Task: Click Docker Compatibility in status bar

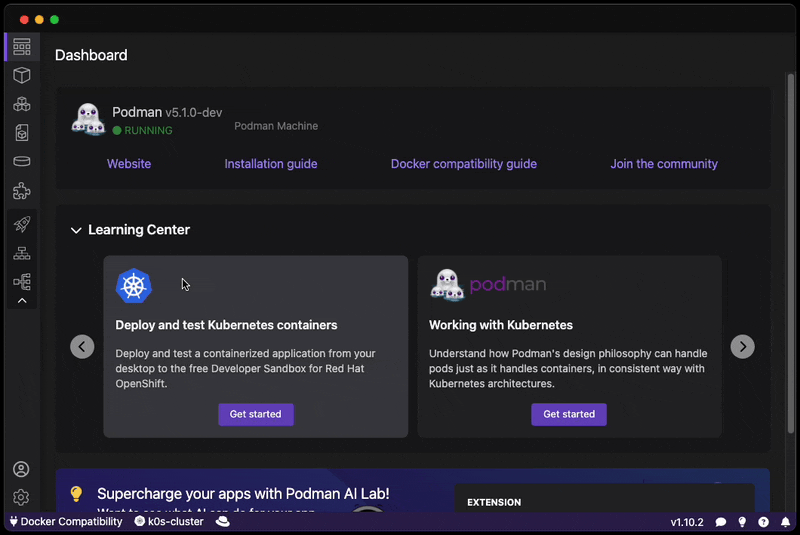Action: (66, 522)
